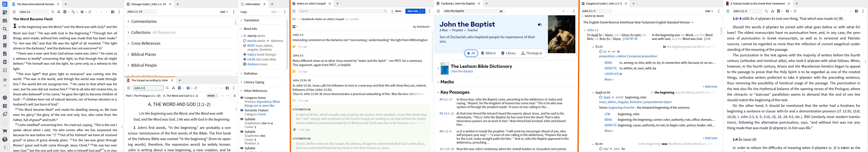Click the G4653 Greek Strong's link
Image resolution: width=868 pixels, height=152 pixels.
pos(262,54)
